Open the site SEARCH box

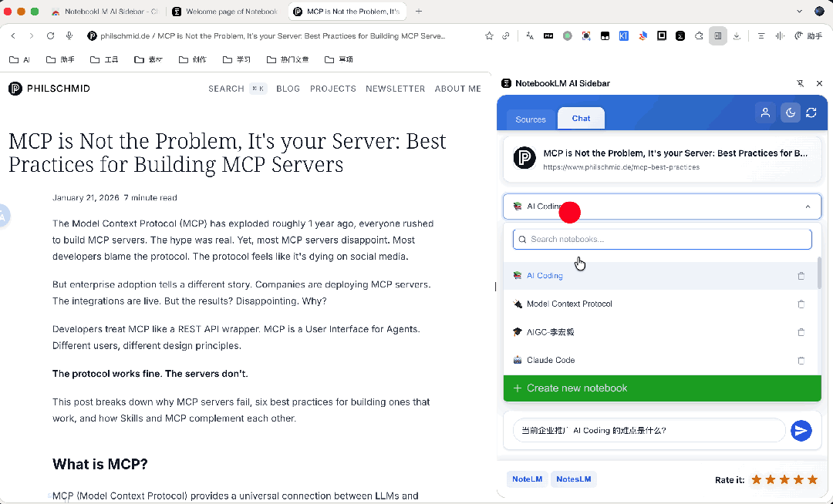coord(237,89)
